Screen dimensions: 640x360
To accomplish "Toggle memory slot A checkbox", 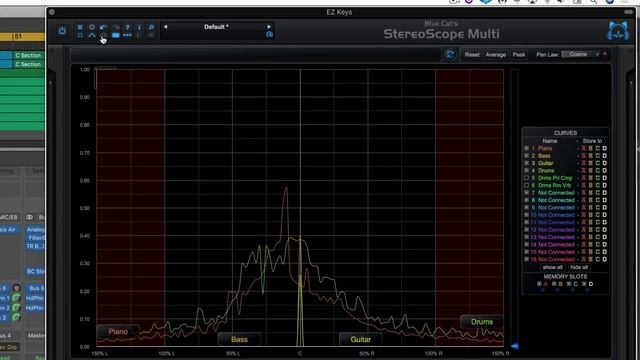I will (539, 284).
